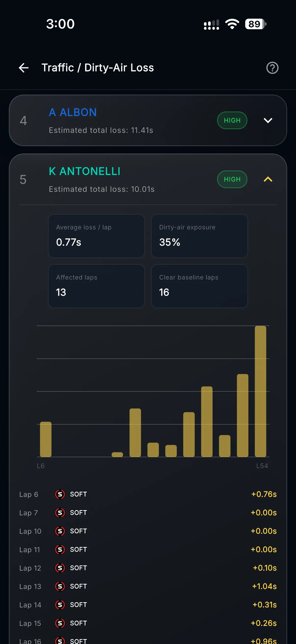
Task: Select the Clear baseline laps 16 tile
Action: 199,286
